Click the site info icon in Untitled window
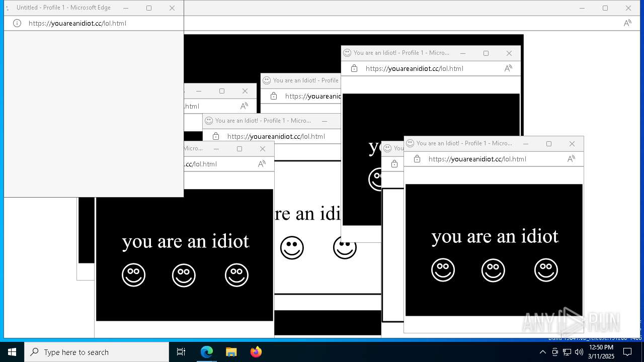Image resolution: width=644 pixels, height=362 pixels. pyautogui.click(x=17, y=23)
